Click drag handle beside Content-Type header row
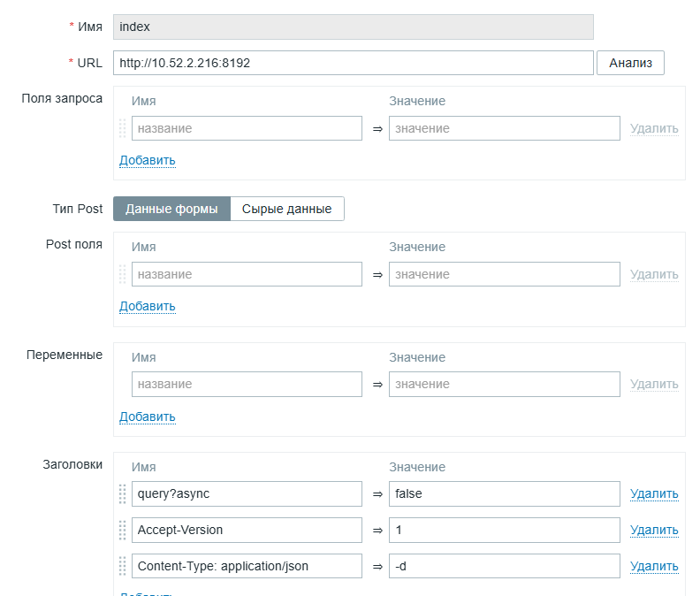Screen dimensions: 700x596 tap(123, 566)
